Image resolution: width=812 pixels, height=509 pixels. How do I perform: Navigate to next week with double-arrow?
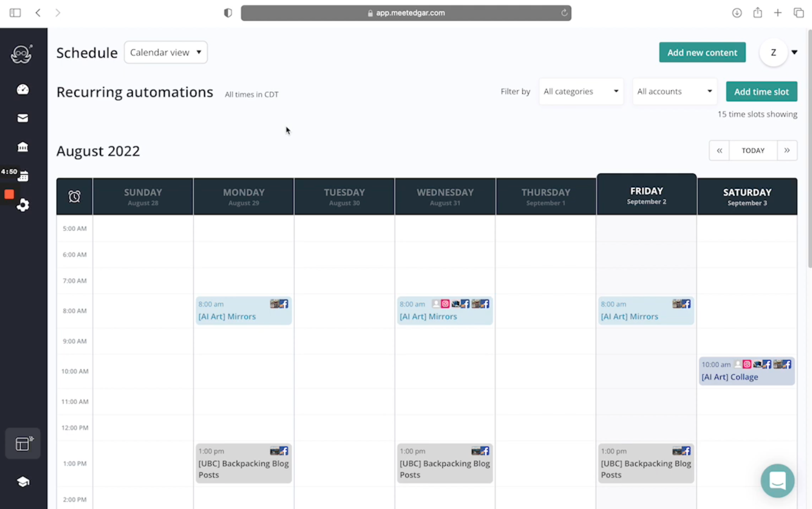(x=787, y=150)
